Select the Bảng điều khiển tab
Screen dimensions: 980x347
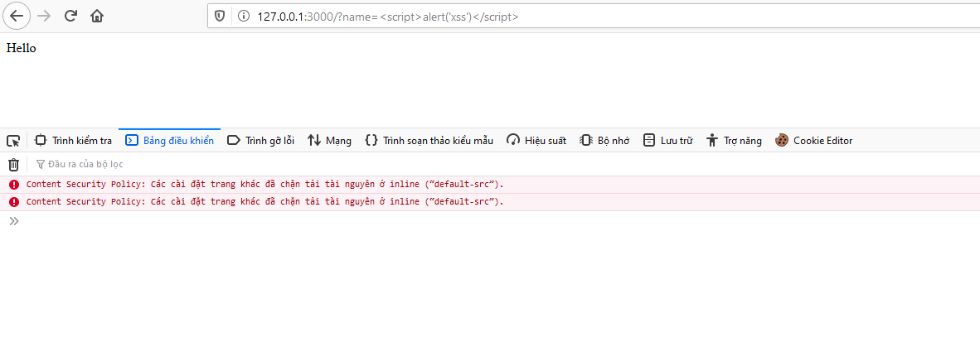pos(169,141)
